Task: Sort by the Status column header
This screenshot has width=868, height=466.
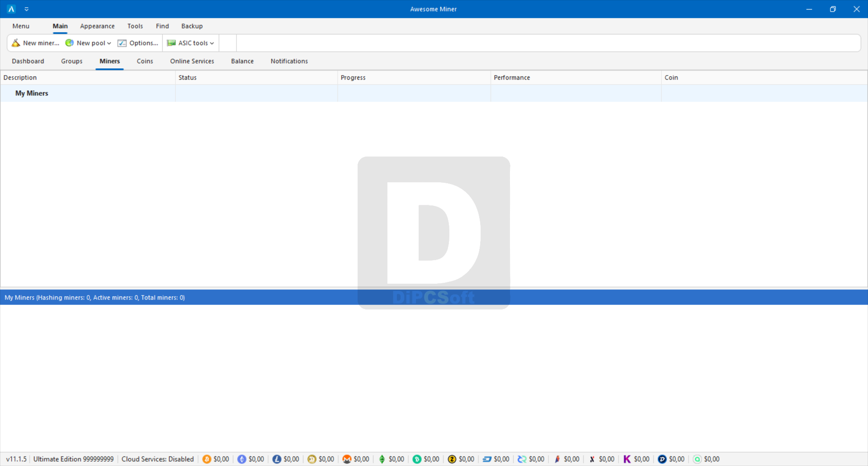Action: click(x=256, y=78)
